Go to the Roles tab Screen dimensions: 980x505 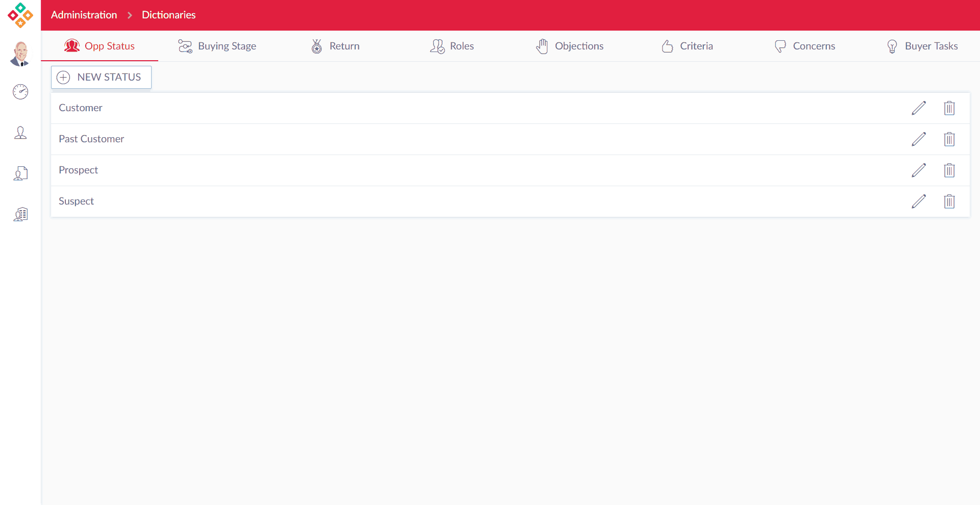452,46
